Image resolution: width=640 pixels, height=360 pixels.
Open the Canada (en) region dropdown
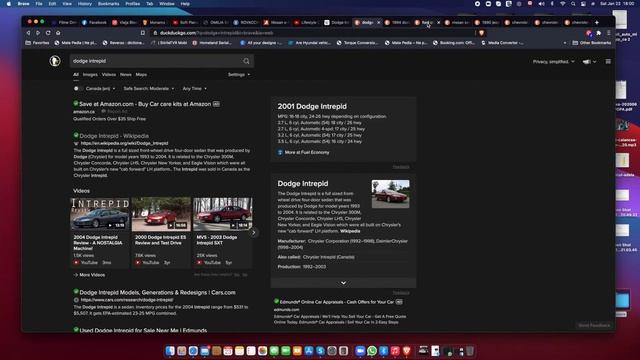pos(100,89)
